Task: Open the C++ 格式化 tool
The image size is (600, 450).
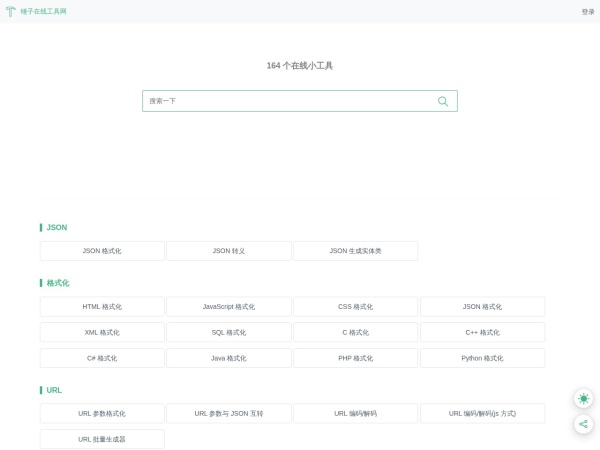Action: (x=482, y=332)
